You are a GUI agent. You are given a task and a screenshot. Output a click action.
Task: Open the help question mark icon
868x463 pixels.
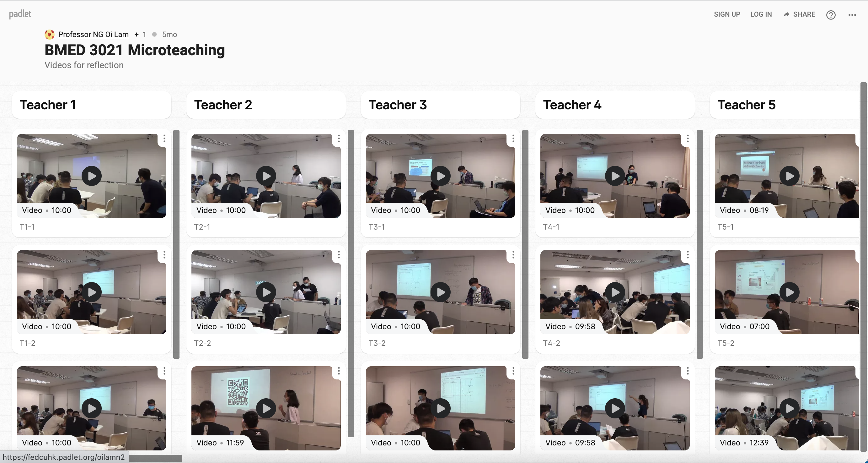click(x=831, y=15)
